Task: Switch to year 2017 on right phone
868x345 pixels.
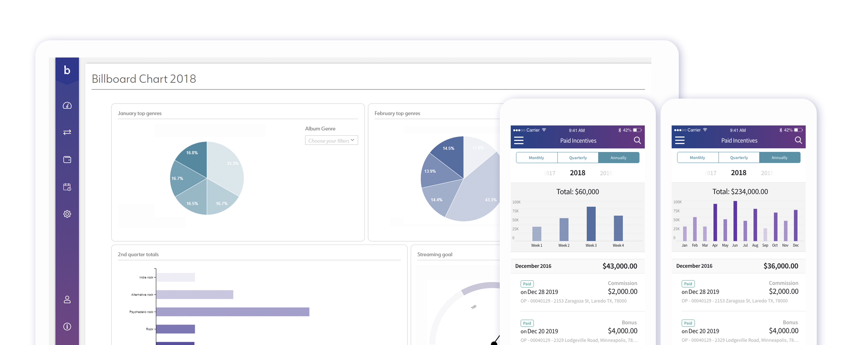Action: coord(711,173)
